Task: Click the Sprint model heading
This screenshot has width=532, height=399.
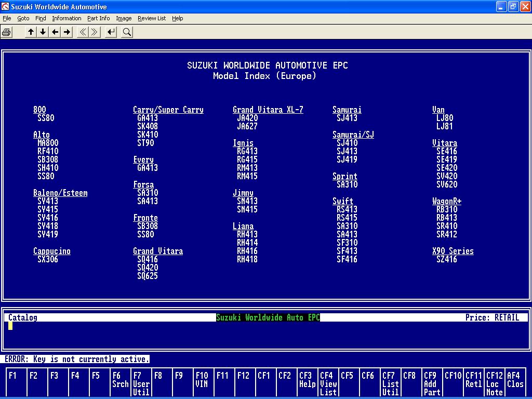Action: tap(345, 176)
